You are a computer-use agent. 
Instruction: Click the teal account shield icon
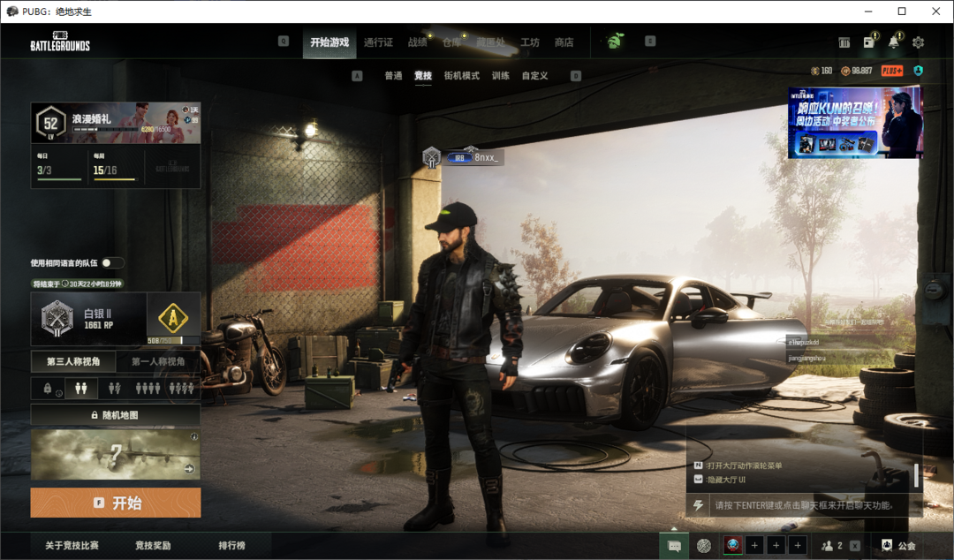[x=918, y=71]
